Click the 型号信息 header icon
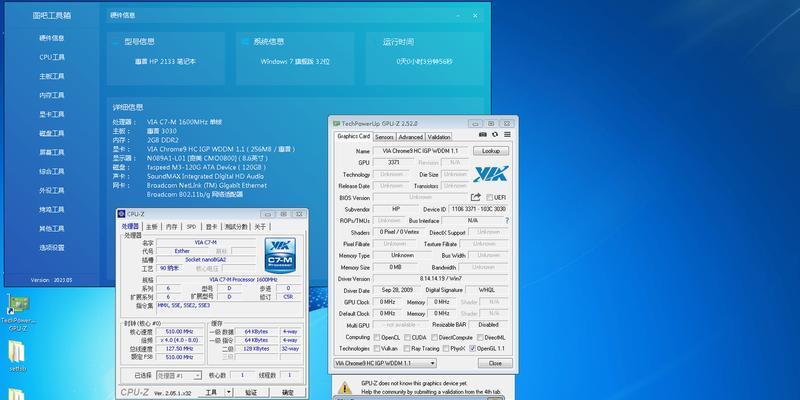 115,42
